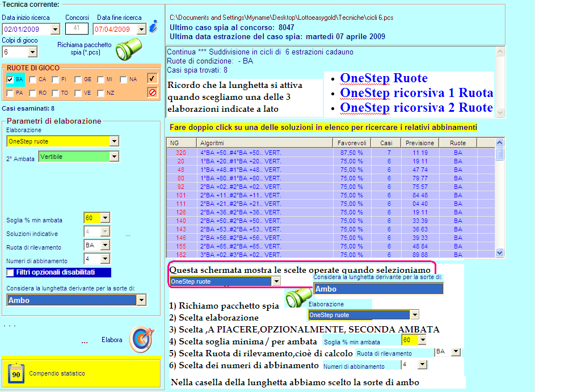Select result row NG 92
581x392 pixels.
(x=331, y=187)
